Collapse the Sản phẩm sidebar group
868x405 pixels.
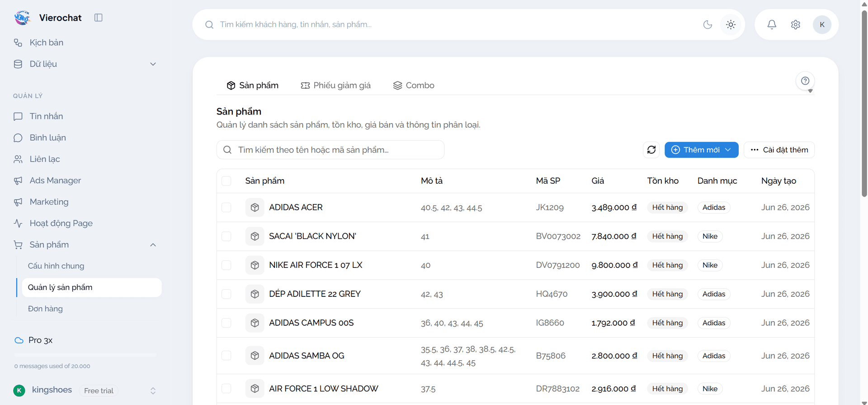click(x=85, y=245)
